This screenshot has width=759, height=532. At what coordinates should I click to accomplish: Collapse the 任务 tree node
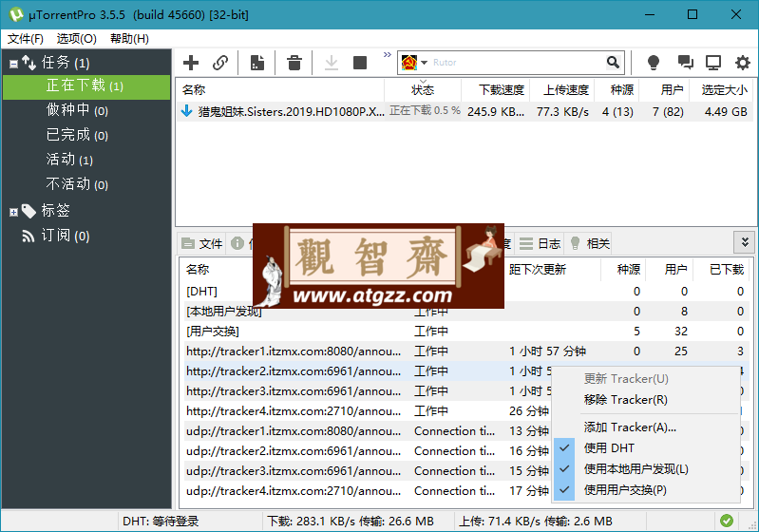[x=13, y=64]
